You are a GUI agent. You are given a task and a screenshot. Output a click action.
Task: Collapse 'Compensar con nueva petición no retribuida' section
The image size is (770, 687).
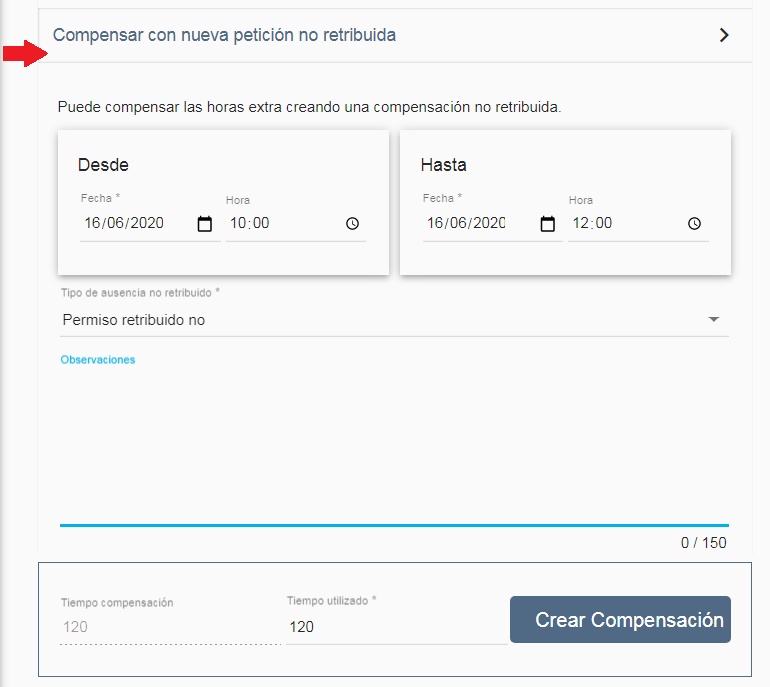[x=224, y=35]
